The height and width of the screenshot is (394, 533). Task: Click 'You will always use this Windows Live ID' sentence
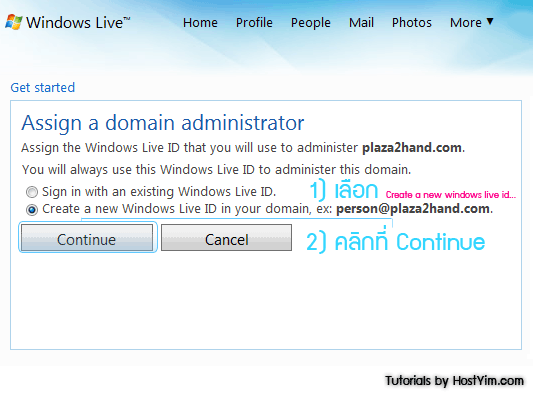pyautogui.click(x=217, y=170)
